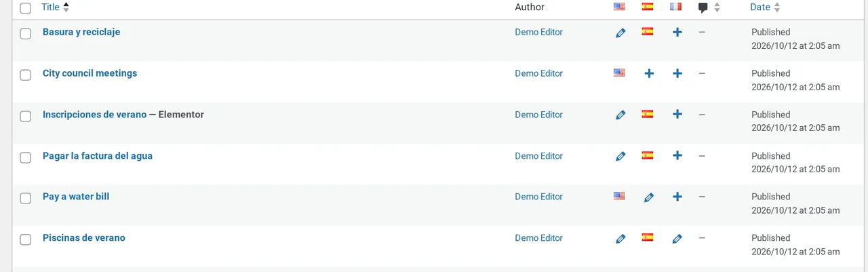This screenshot has width=868, height=272.
Task: Click Demo Editor author for Basura y reciclaje
Action: tap(538, 32)
